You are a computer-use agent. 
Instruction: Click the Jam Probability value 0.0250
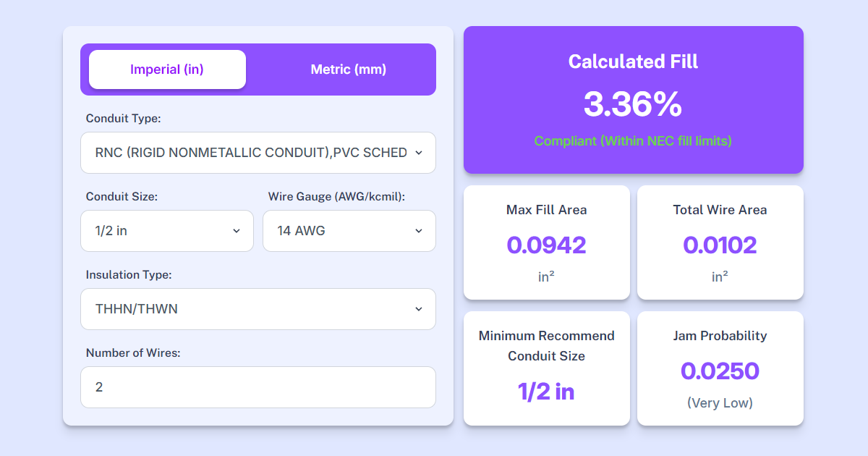tap(720, 371)
